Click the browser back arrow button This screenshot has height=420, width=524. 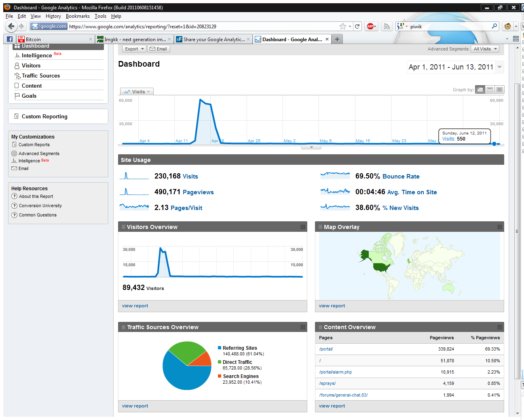[11, 26]
